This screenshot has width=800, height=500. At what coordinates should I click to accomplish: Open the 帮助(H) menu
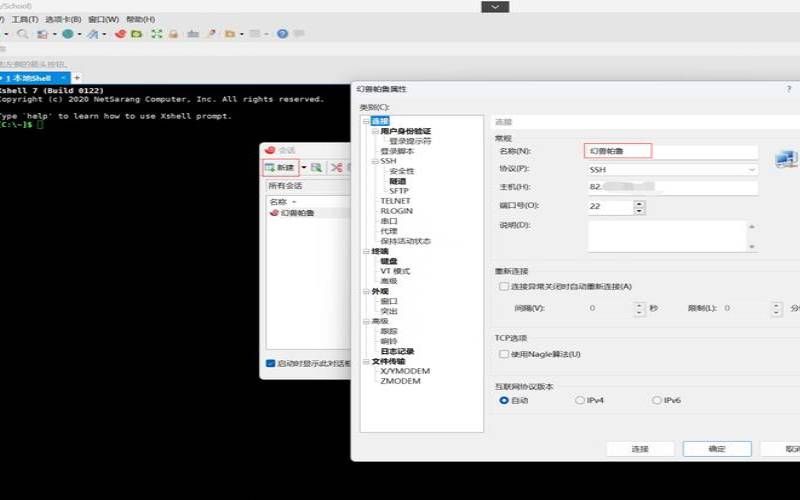140,19
